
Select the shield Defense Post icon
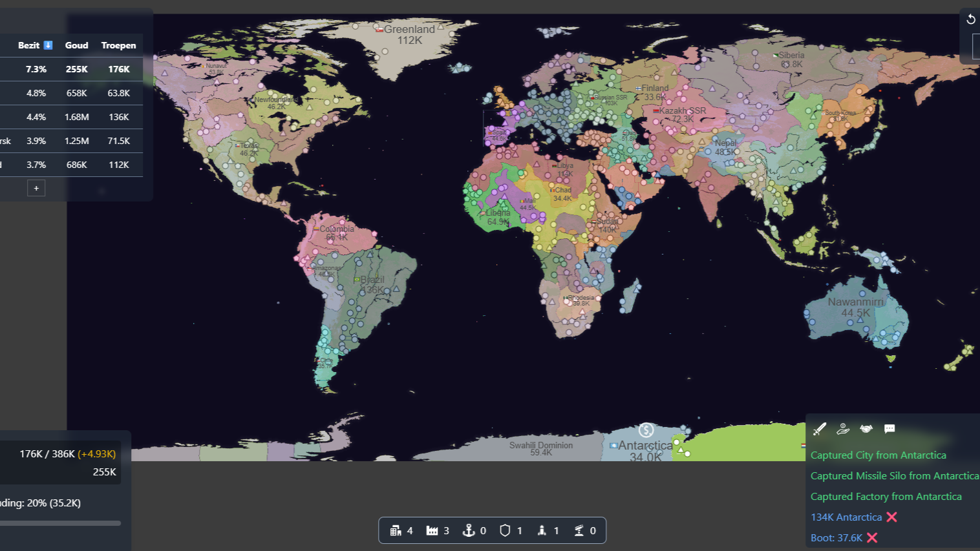(x=505, y=530)
